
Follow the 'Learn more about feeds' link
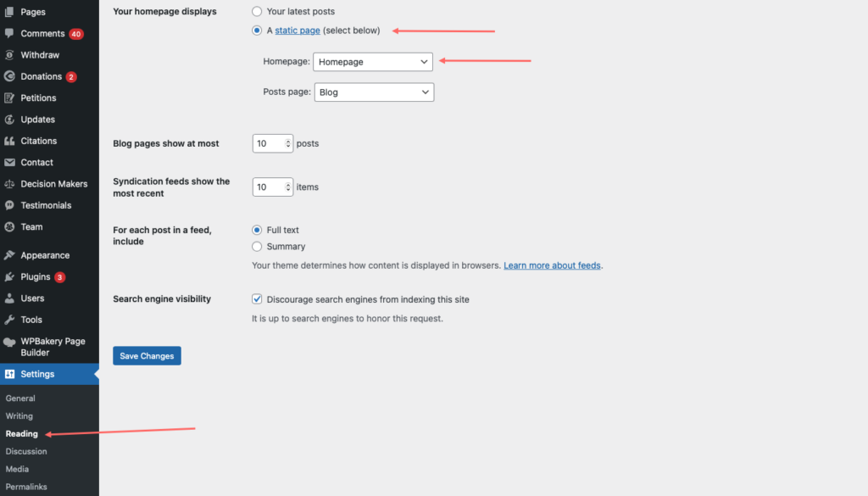click(x=552, y=265)
